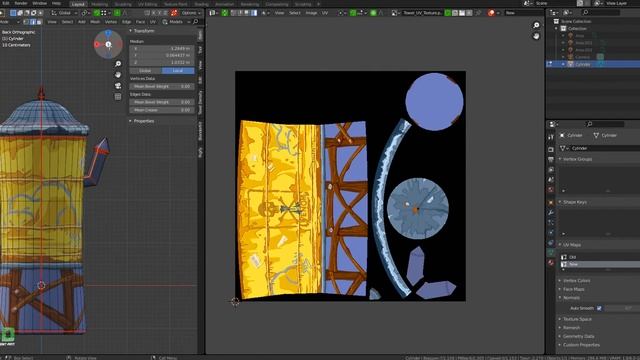Enable the Auto Smooth checkbox
This screenshot has height=360, width=640.
599,308
